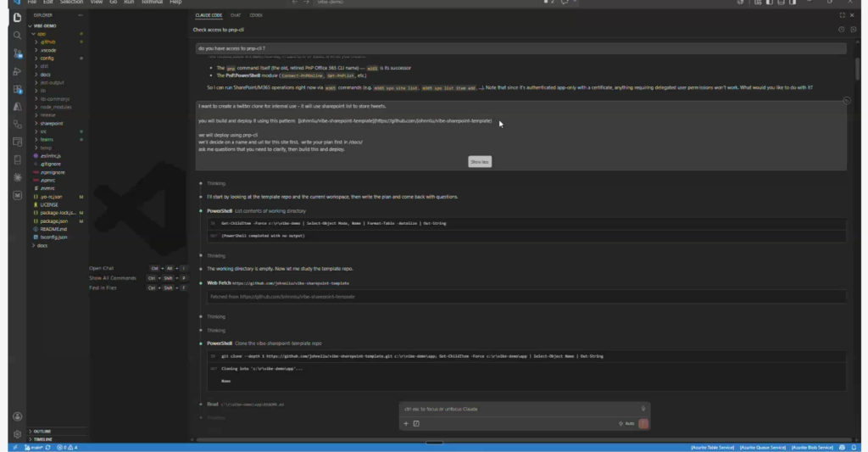Screen dimensions: 868x452
Task: Open tsconfig.json file in Explorer
Action: click(53, 237)
